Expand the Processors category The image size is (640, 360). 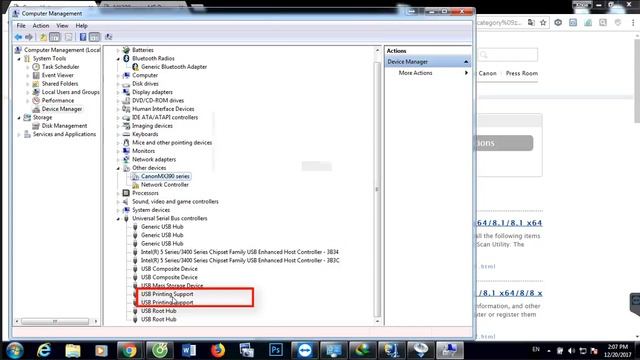pos(118,193)
